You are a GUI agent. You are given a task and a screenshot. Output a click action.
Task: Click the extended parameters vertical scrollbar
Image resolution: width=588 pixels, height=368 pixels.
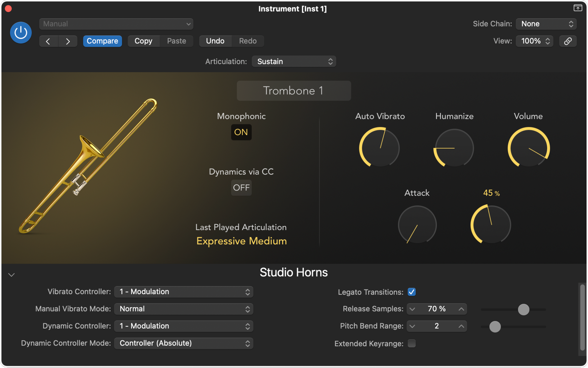582,317
